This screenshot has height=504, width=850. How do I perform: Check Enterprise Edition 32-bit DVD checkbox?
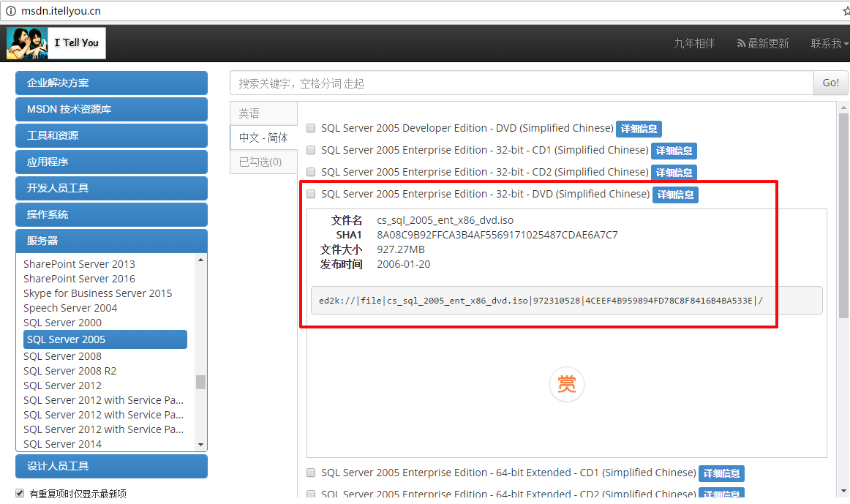pos(311,193)
